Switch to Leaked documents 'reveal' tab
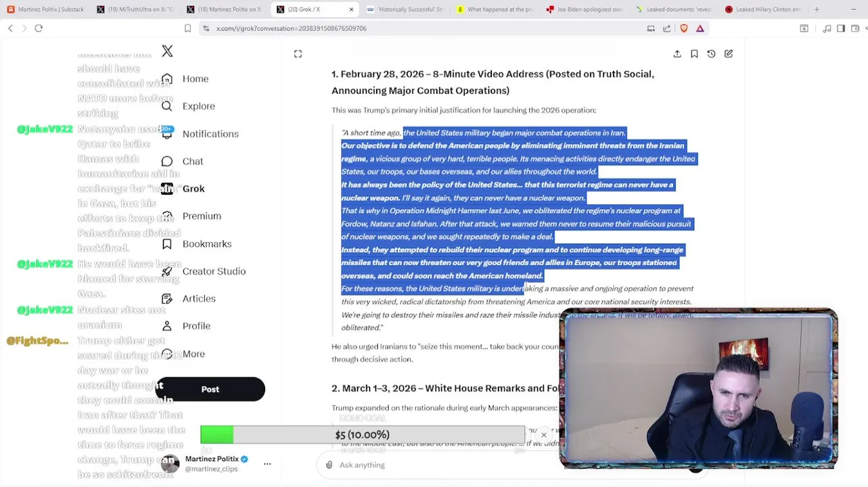 pyautogui.click(x=675, y=9)
